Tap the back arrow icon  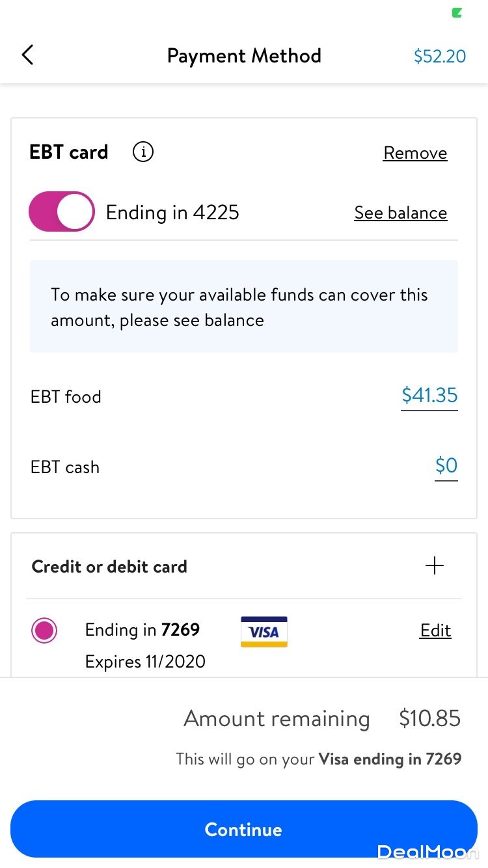pyautogui.click(x=27, y=55)
